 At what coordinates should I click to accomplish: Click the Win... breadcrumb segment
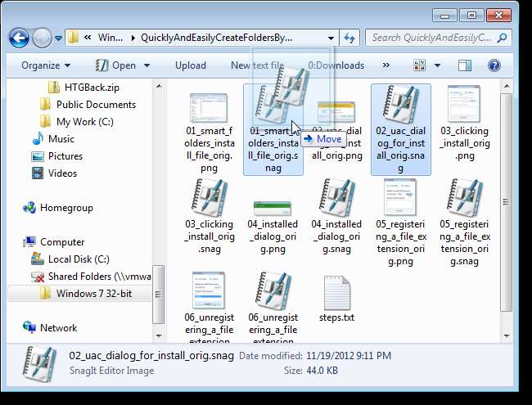point(110,38)
